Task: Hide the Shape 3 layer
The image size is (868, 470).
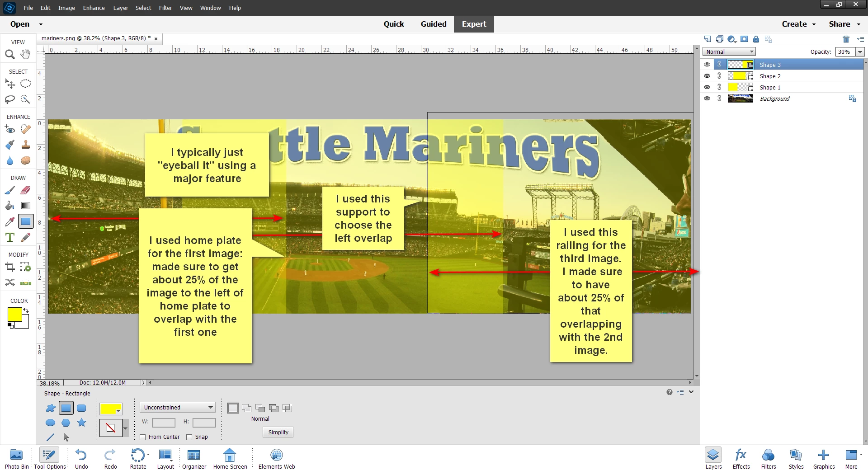Action: (707, 65)
